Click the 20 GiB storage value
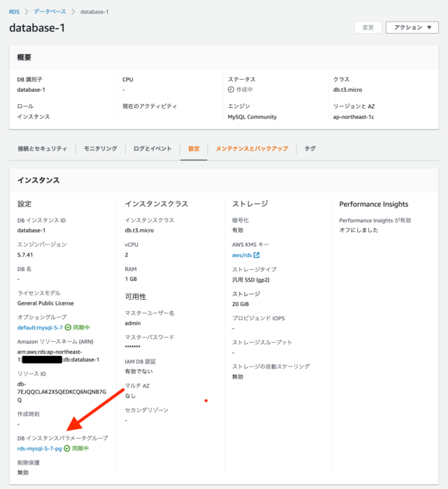Image resolution: width=448 pixels, height=489 pixels. 240,304
